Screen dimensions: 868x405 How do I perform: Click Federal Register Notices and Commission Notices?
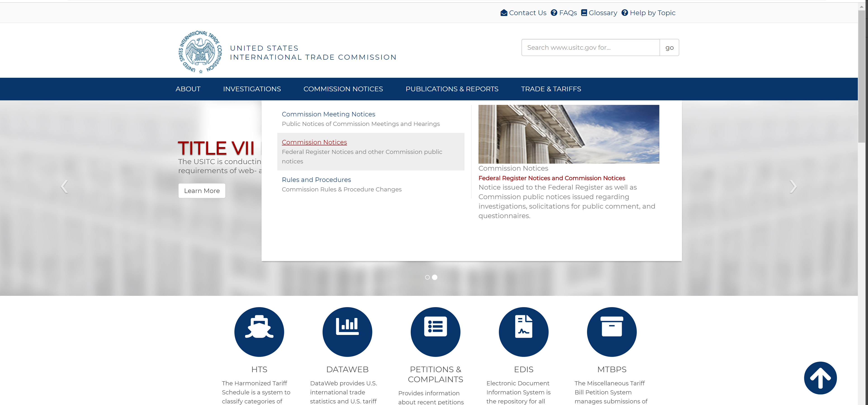[x=552, y=178]
